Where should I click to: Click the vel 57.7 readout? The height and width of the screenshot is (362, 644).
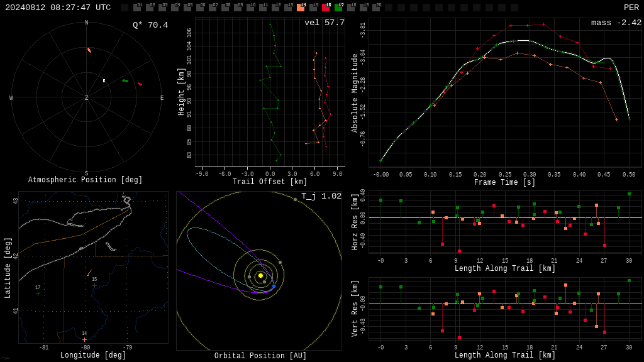coord(325,23)
